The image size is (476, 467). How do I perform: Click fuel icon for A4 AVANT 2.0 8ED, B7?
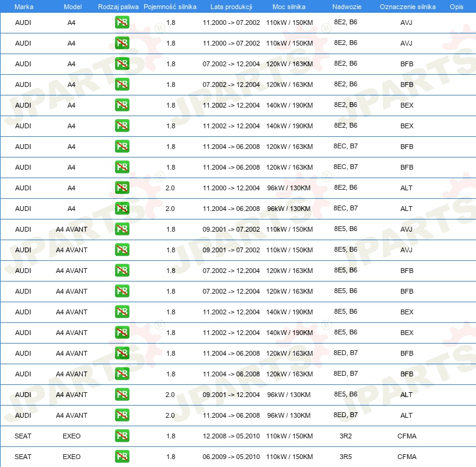click(122, 415)
